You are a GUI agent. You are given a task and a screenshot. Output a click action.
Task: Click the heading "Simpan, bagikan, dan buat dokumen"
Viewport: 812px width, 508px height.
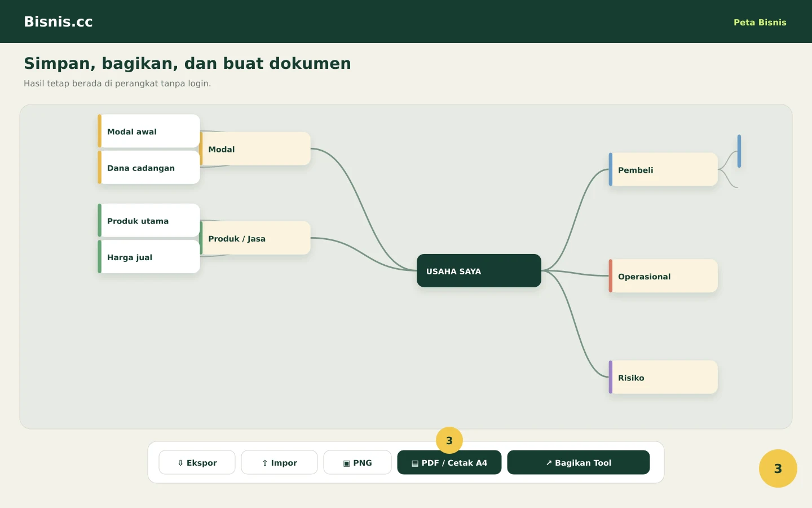click(187, 63)
